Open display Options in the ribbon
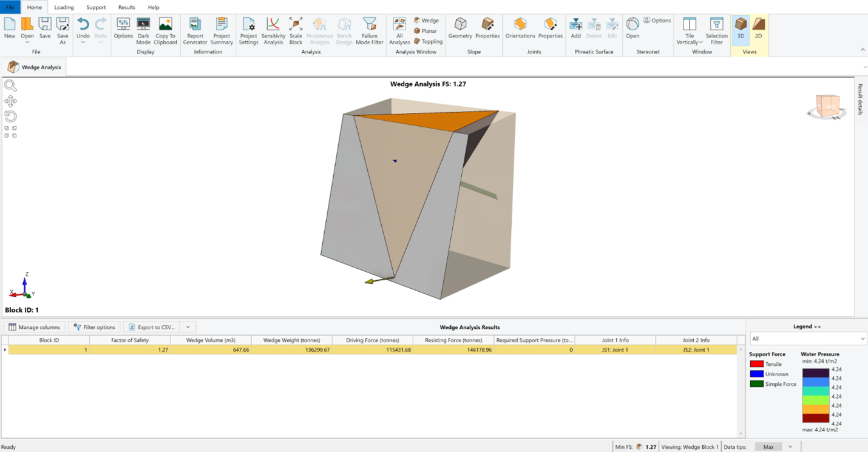 (123, 28)
